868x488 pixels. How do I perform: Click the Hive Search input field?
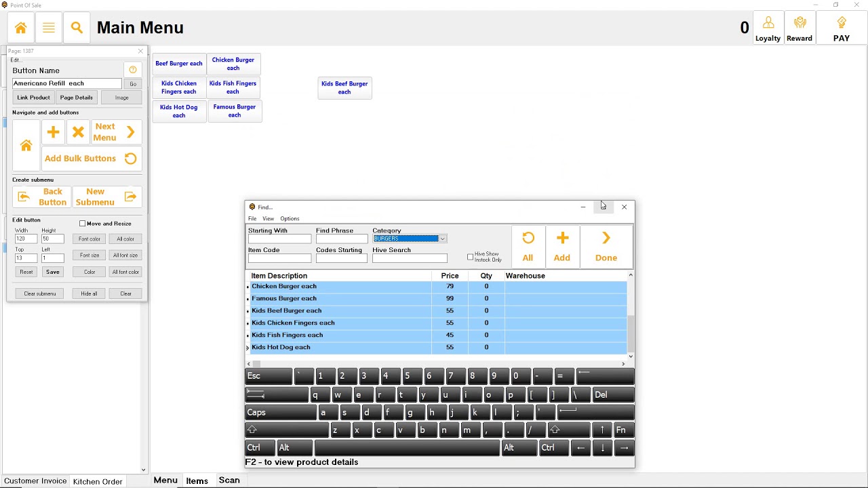410,258
